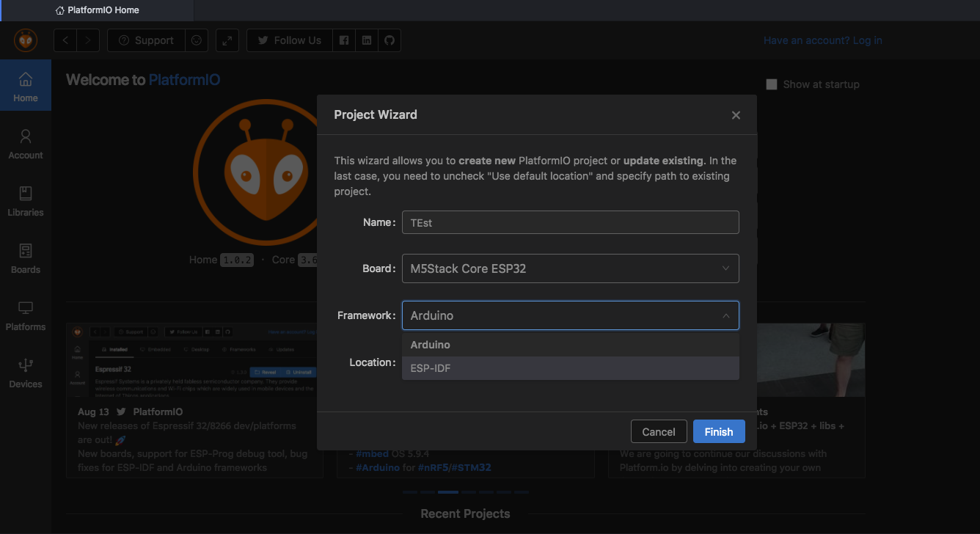Image resolution: width=980 pixels, height=534 pixels.
Task: Open PlatformIO's Facebook page
Action: (x=344, y=40)
